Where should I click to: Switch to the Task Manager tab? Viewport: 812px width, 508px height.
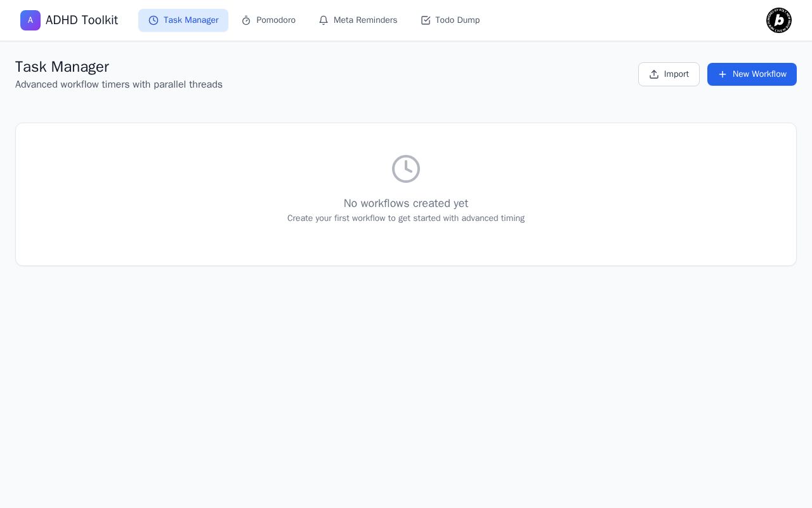(x=183, y=20)
